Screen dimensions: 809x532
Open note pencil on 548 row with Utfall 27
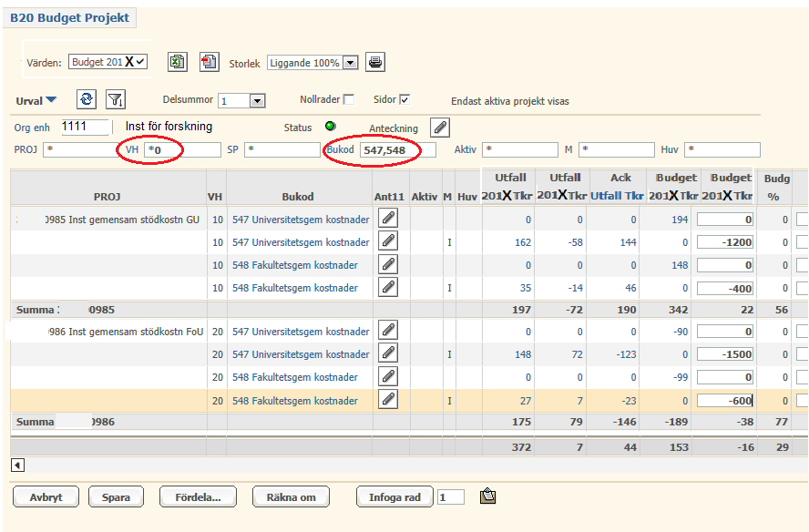pos(388,399)
